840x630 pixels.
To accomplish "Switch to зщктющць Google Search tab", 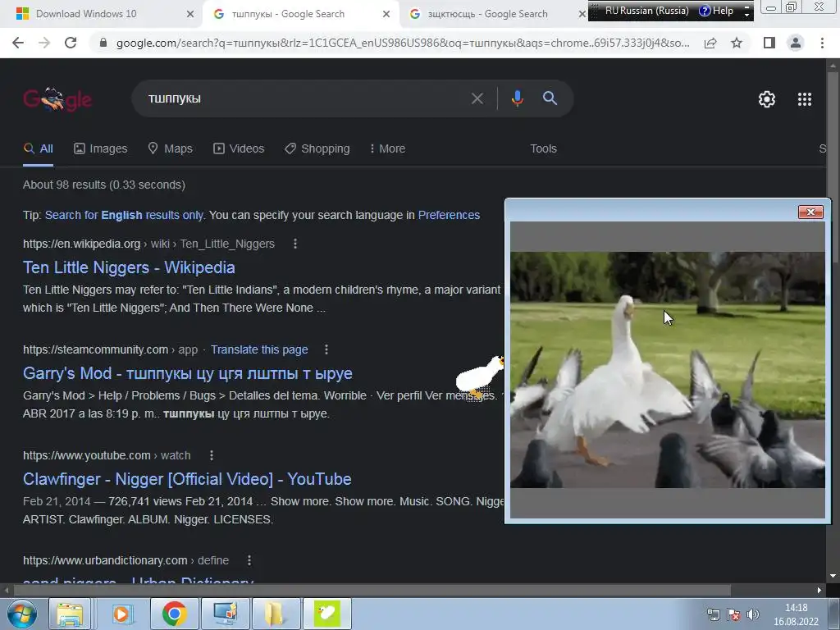I will (x=487, y=14).
